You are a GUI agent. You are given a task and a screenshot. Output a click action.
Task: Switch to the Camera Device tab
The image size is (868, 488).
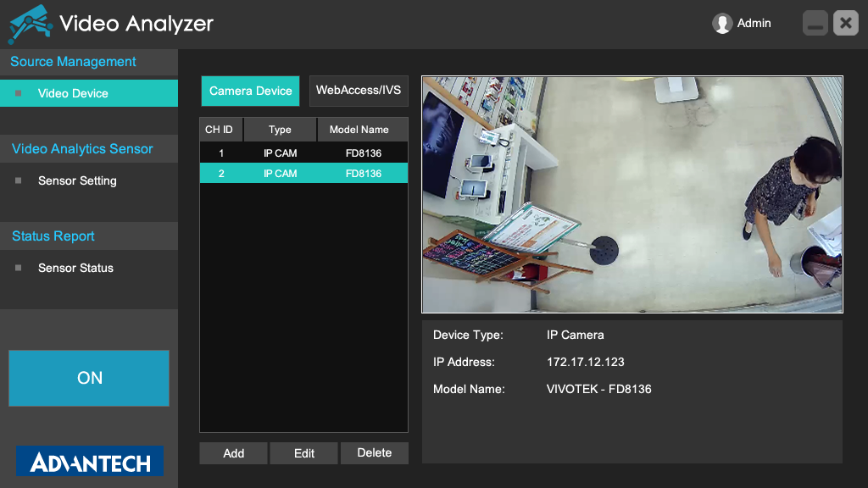pos(250,91)
